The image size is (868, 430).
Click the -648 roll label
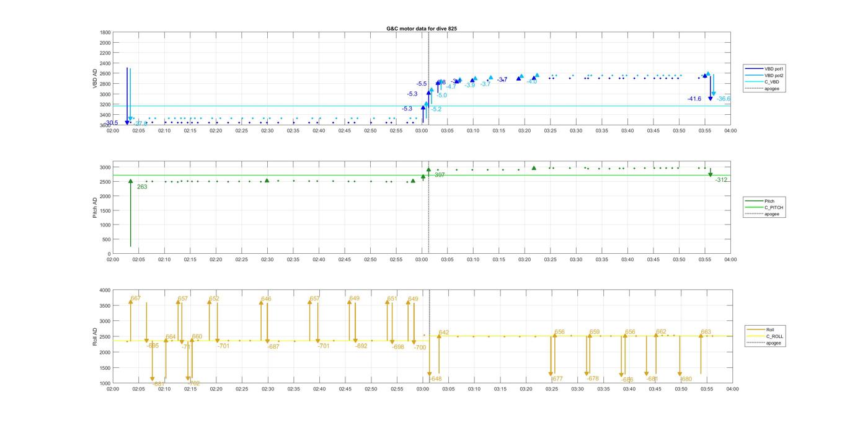(x=435, y=379)
